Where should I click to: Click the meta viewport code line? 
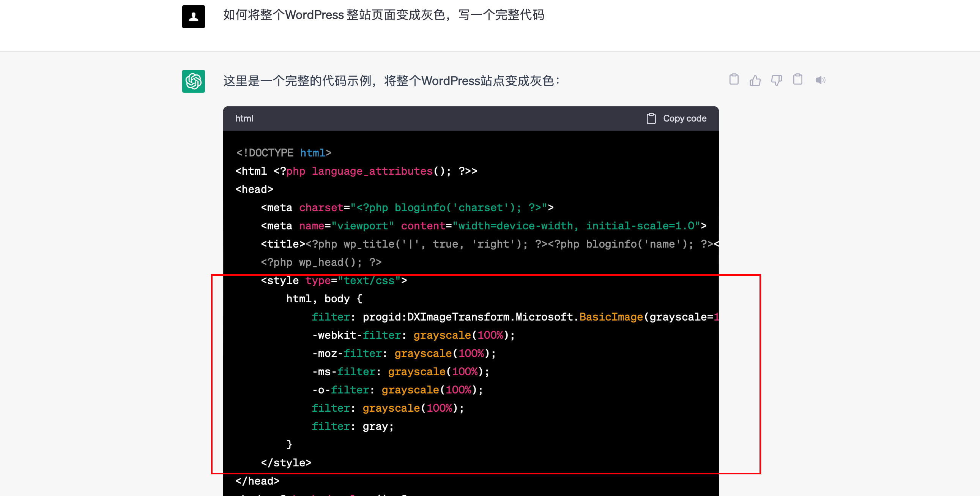[x=484, y=226]
